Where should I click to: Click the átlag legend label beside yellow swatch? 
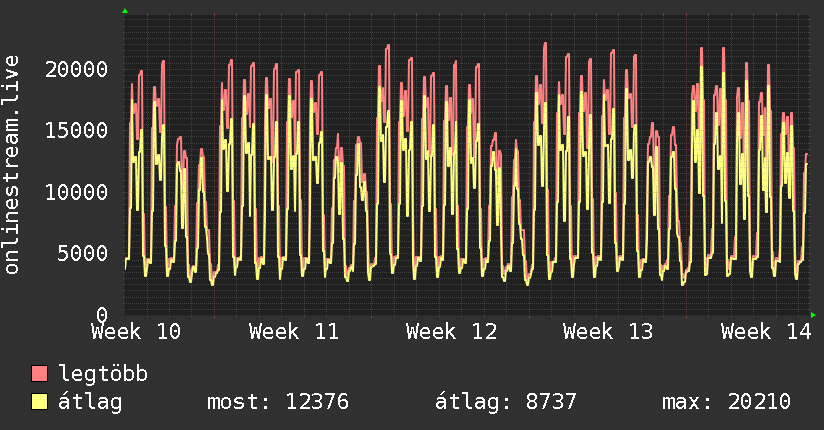90,402
